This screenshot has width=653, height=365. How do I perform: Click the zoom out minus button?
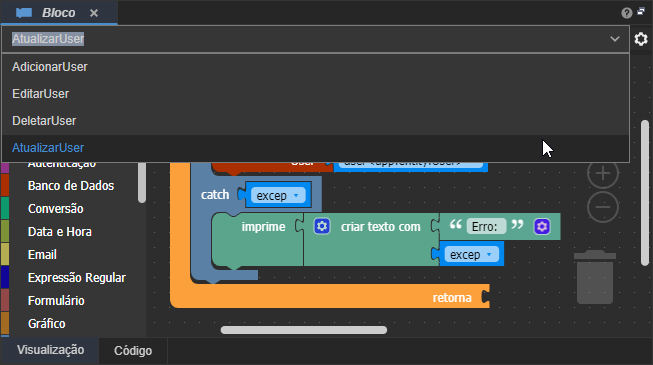(603, 207)
